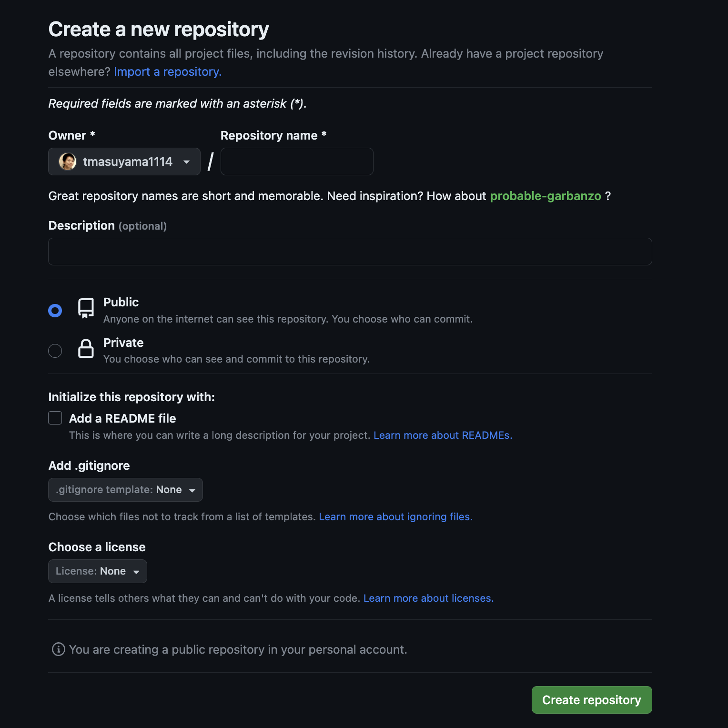Open Learn more about licenses link
728x728 pixels.
coord(428,598)
